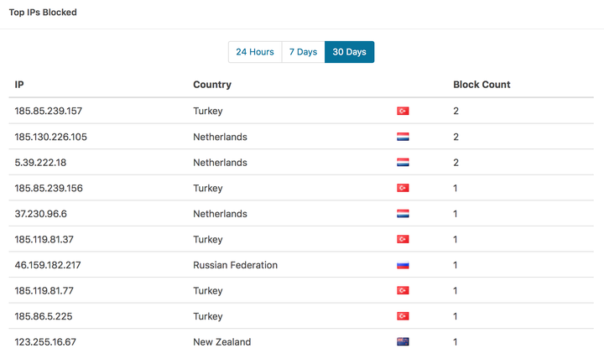The width and height of the screenshot is (604, 364).
Task: Select the 7 Days time range
Action: 303,52
